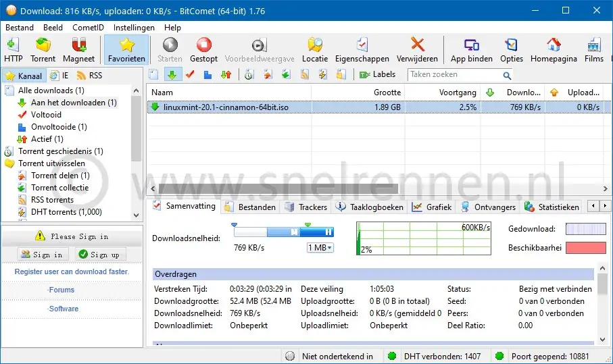Open App binden
The width and height of the screenshot is (613, 364).
pos(472,49)
